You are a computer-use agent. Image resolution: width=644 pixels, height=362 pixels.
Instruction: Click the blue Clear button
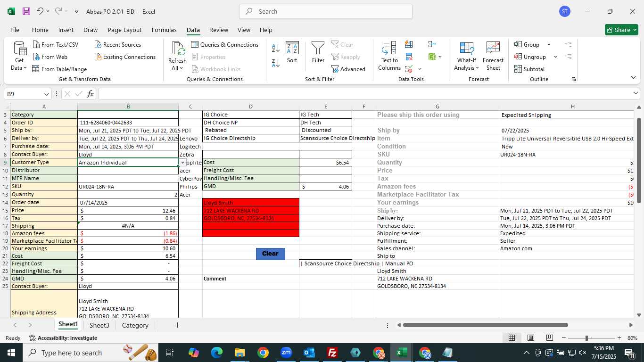tap(270, 254)
